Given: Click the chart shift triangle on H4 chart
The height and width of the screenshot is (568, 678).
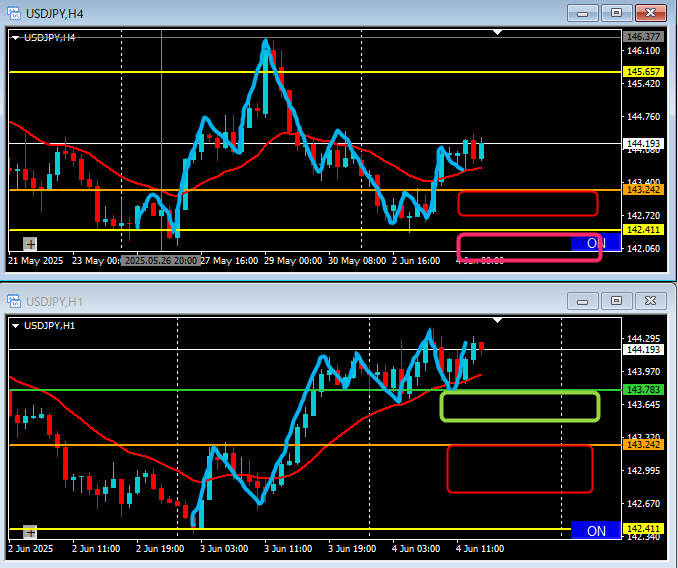Looking at the screenshot, I should click(x=498, y=33).
